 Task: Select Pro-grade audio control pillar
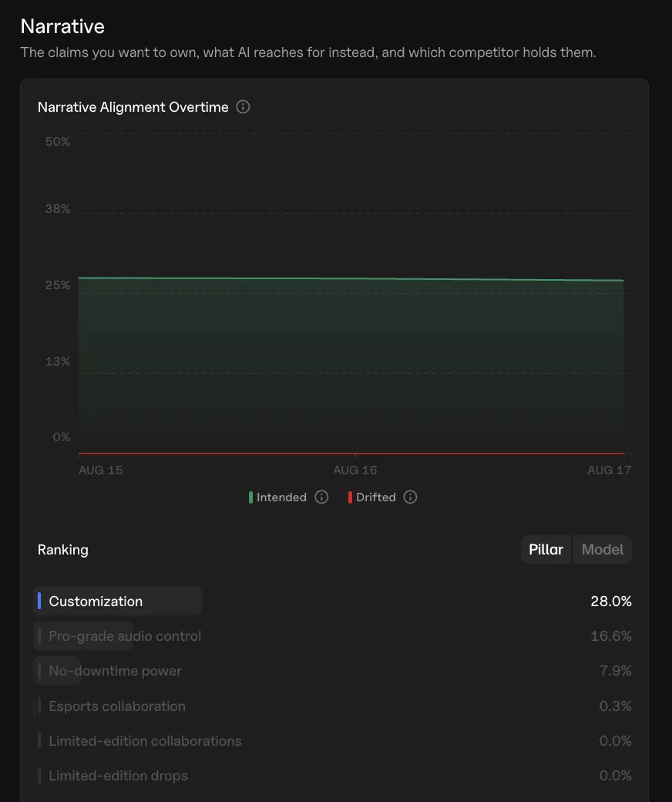334,635
